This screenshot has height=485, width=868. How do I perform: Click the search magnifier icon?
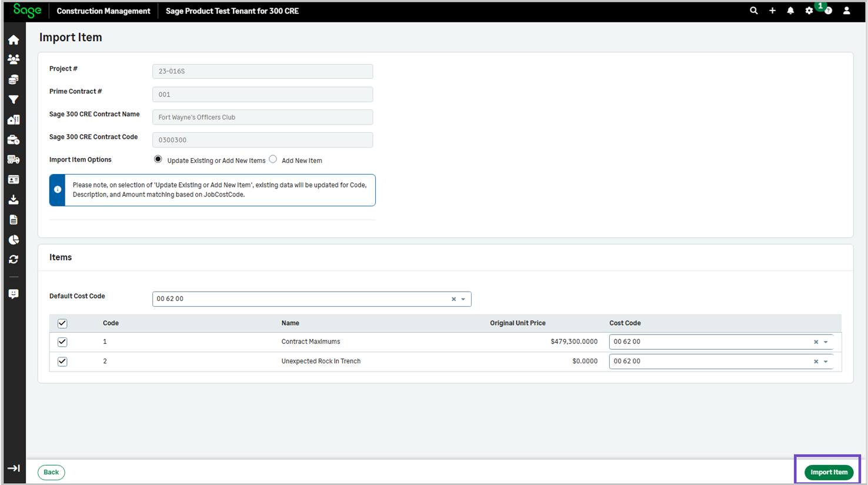[753, 11]
